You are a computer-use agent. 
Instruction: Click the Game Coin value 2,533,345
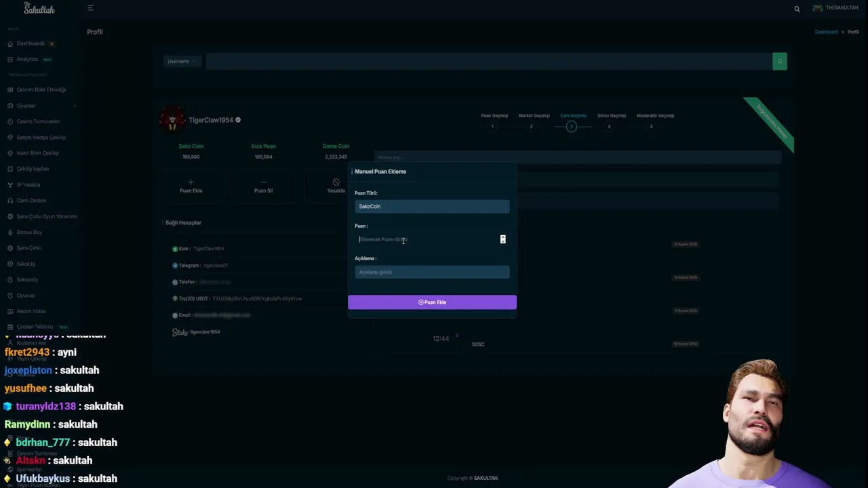(x=336, y=157)
